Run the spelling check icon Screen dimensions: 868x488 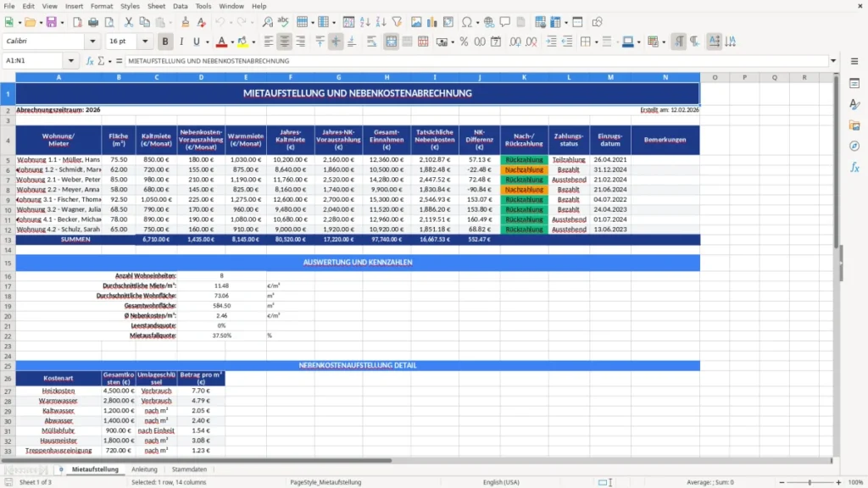(x=283, y=22)
